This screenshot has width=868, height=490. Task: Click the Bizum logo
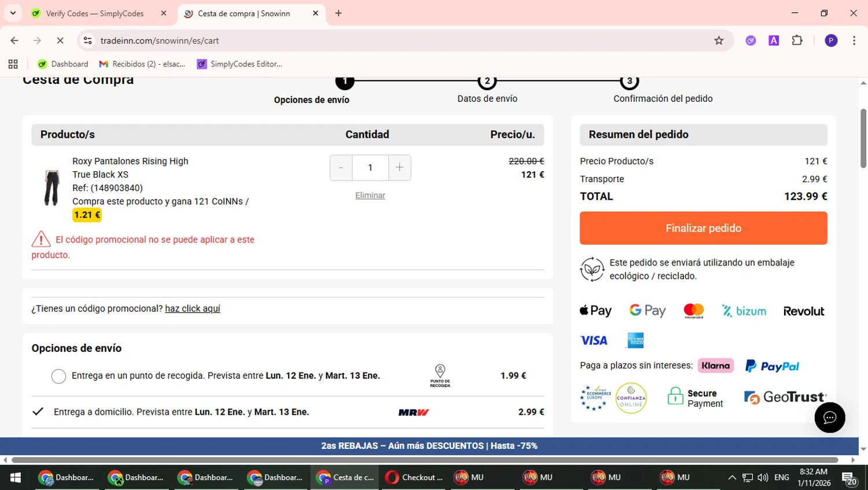coord(744,311)
